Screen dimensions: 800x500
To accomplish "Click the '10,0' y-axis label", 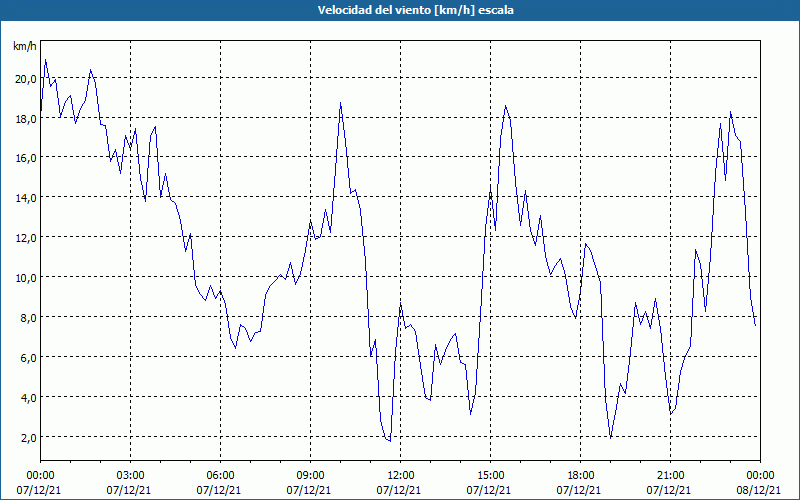I will tap(26, 278).
